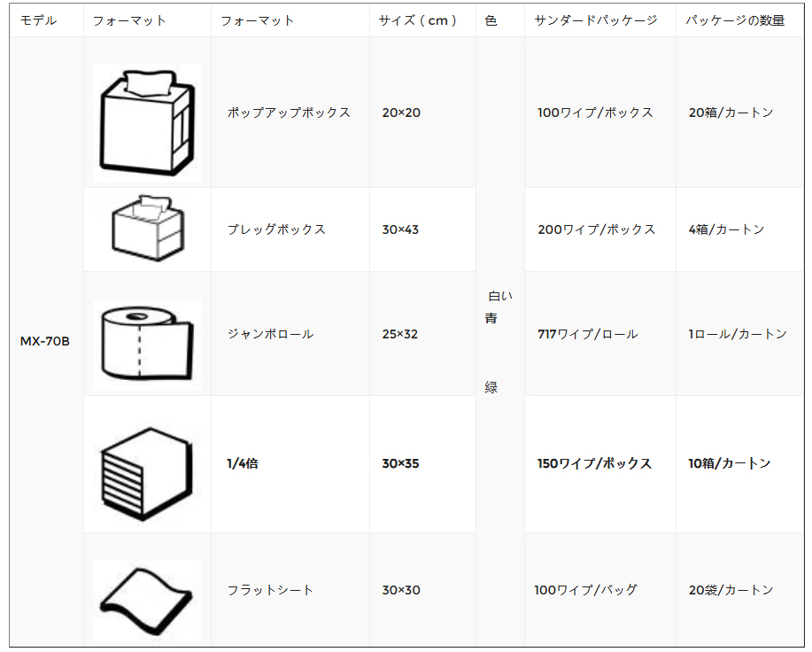Select the ポップアップボックス format text
This screenshot has height=652, width=812.
coord(289,113)
